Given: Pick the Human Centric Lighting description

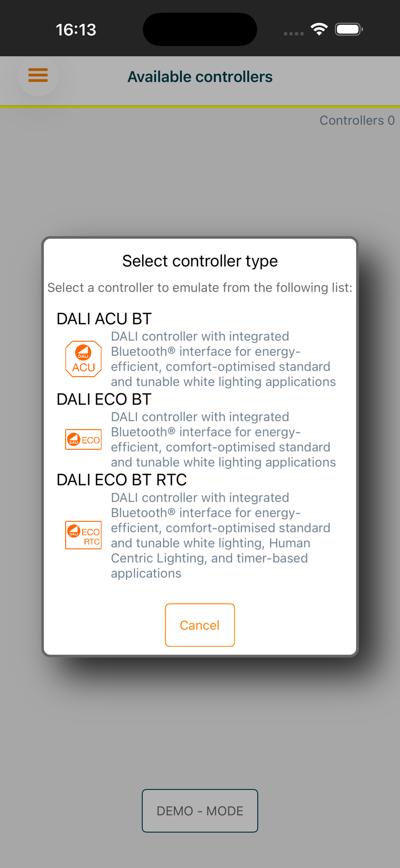Looking at the screenshot, I should (x=221, y=535).
